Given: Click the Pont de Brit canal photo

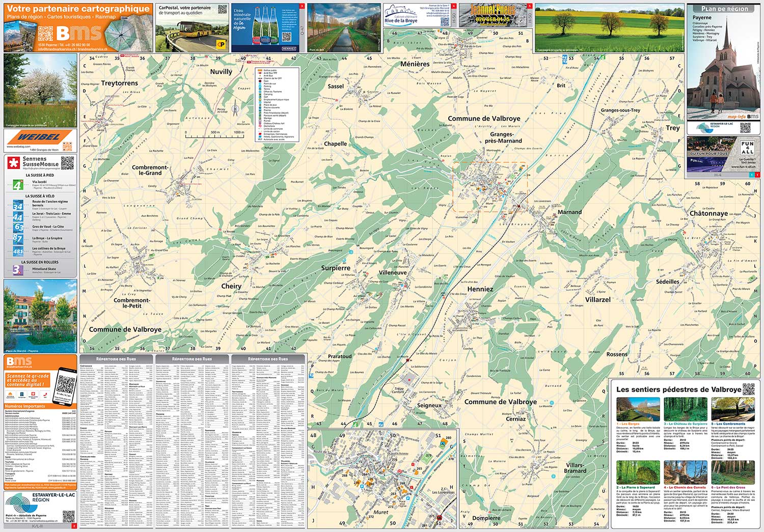Looking at the screenshot, I should point(344,27).
